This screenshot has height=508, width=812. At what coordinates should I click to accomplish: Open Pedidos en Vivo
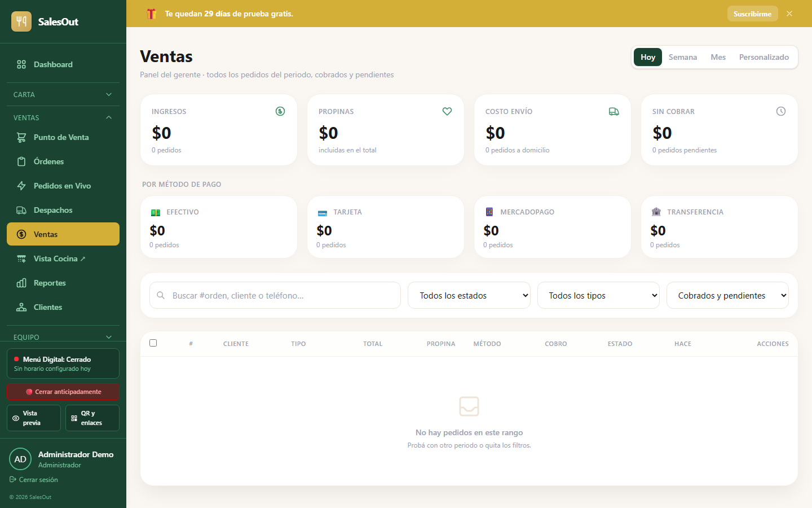click(x=63, y=186)
